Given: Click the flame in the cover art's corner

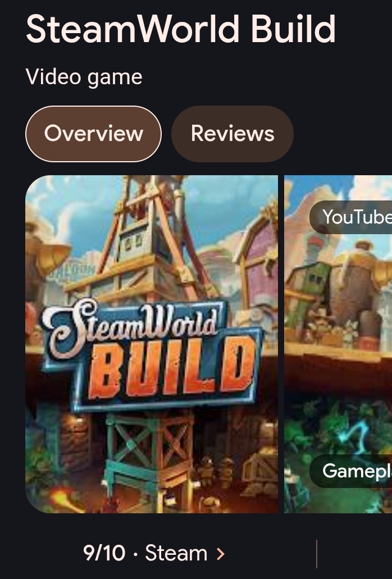Looking at the screenshot, I should click(x=65, y=499).
